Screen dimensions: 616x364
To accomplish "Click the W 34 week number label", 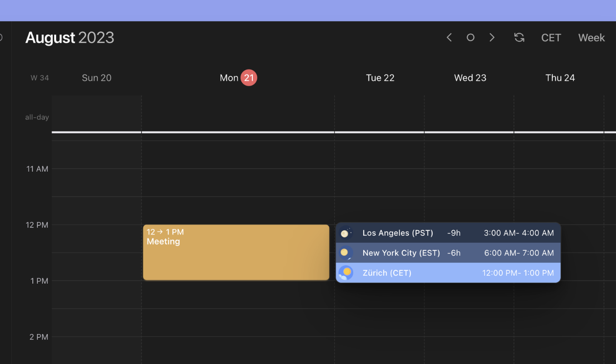I will (40, 78).
